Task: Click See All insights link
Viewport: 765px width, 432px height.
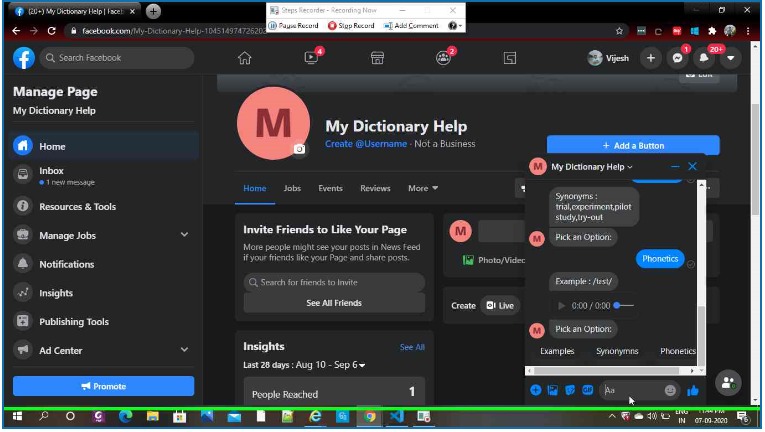Action: pyautogui.click(x=412, y=348)
